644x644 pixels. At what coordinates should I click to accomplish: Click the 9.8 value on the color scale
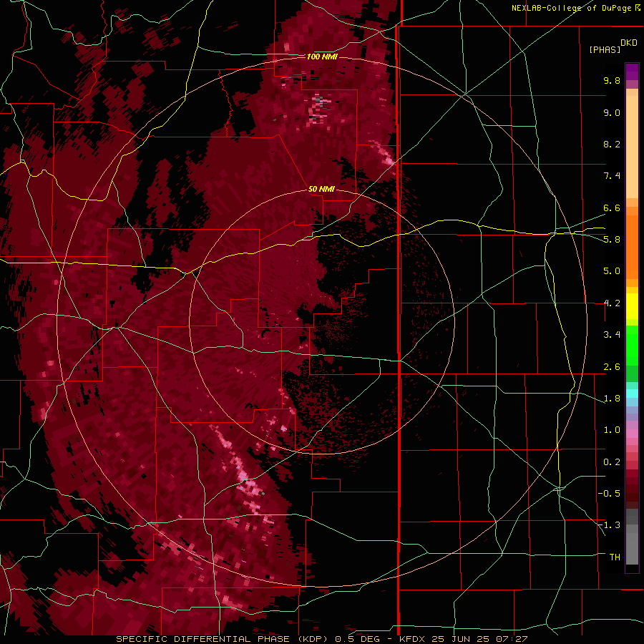(x=612, y=80)
